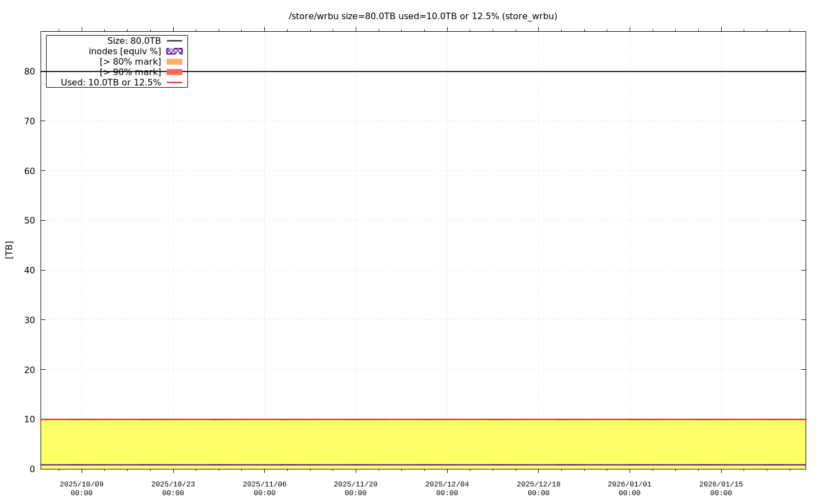The width and height of the screenshot is (822, 504).
Task: Select the "inodes [equiv %]" legend text
Action: [125, 51]
